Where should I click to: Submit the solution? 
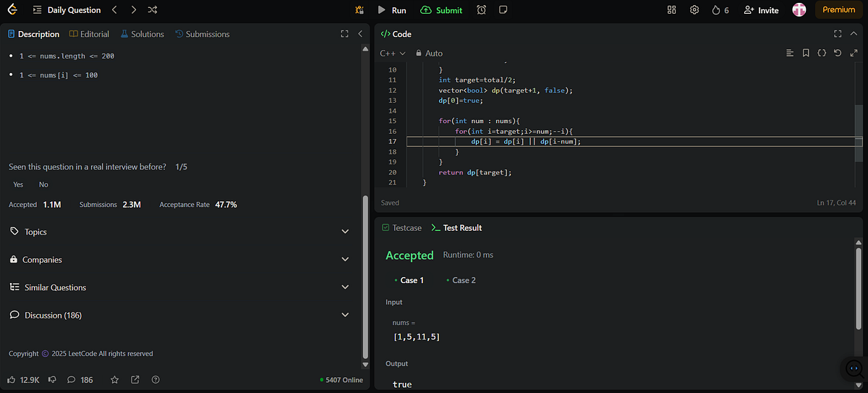(x=441, y=10)
